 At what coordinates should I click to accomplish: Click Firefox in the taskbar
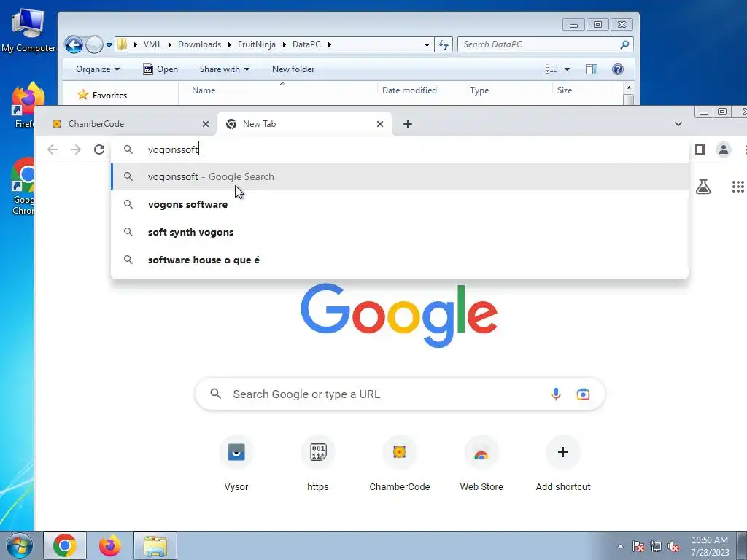coord(110,545)
